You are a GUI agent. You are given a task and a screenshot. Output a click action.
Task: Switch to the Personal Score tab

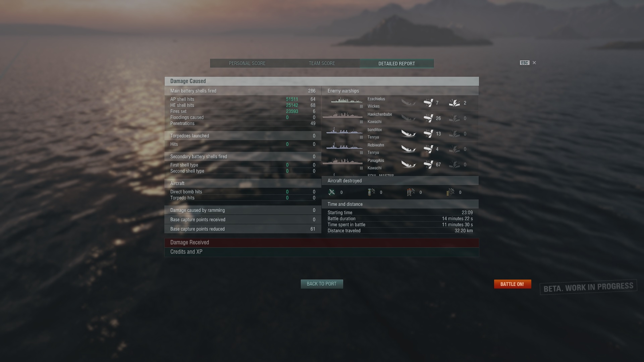coord(247,63)
